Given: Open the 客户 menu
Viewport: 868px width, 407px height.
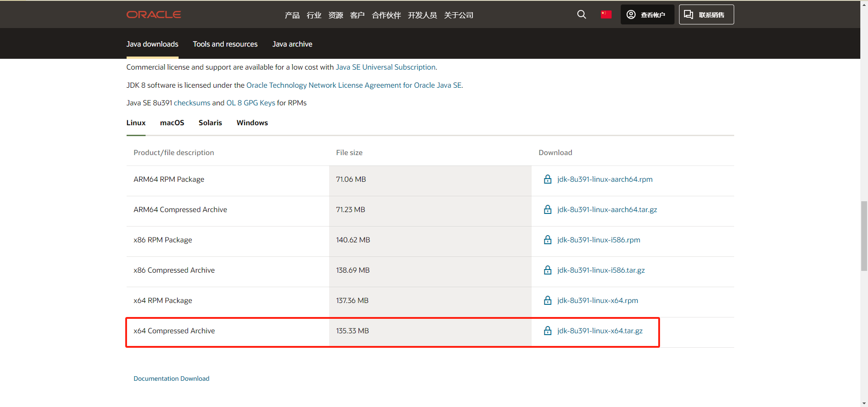Looking at the screenshot, I should click(x=357, y=15).
